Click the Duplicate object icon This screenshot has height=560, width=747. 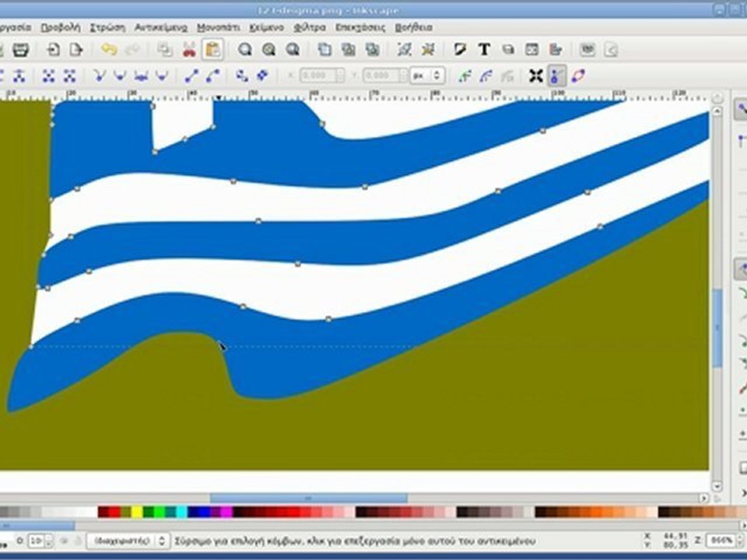pyautogui.click(x=325, y=50)
